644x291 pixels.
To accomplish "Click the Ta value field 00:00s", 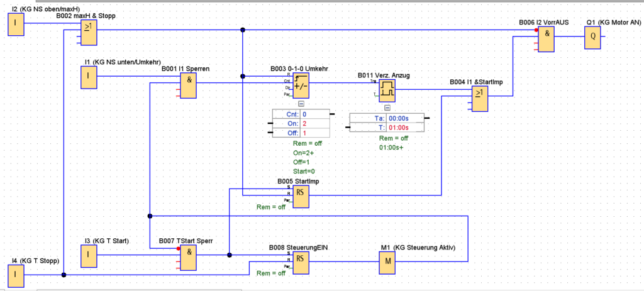I will pyautogui.click(x=405, y=118).
